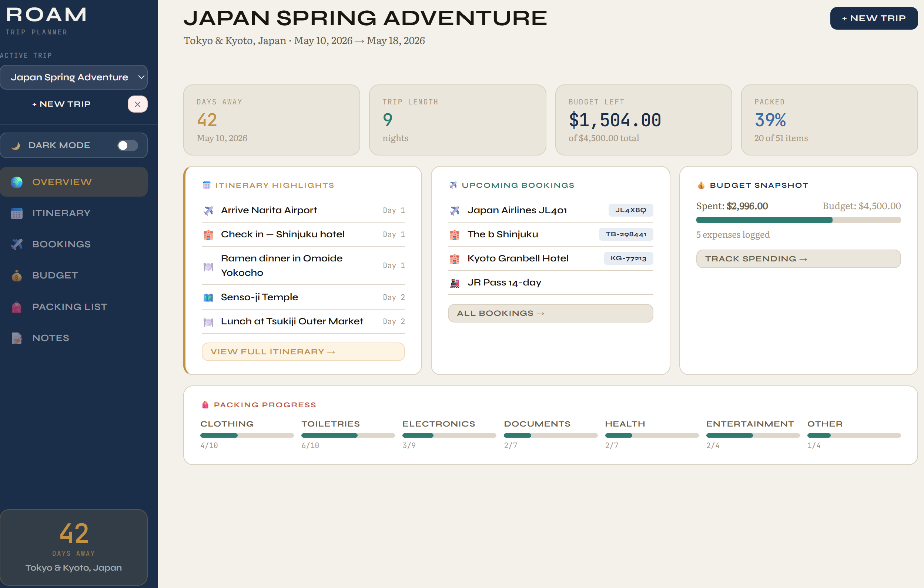Click the Trip Length stat card

[x=458, y=120]
